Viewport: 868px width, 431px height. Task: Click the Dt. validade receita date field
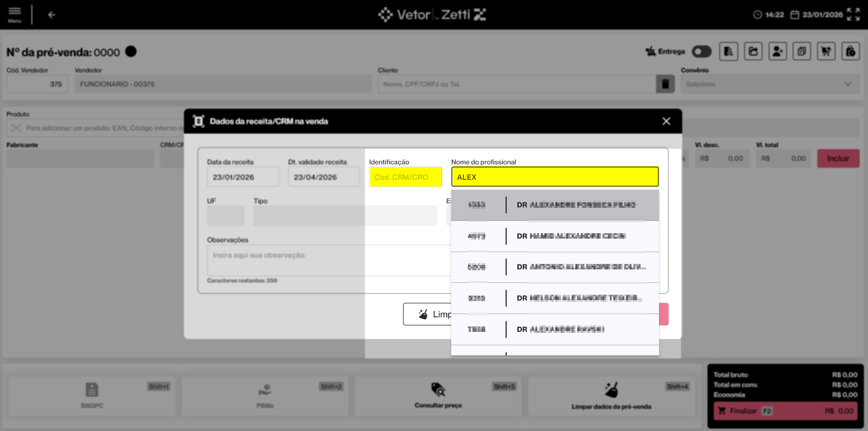coord(324,177)
